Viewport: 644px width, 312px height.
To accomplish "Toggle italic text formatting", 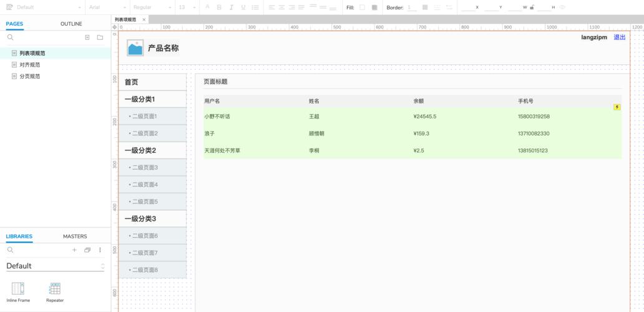I will coord(231,7).
